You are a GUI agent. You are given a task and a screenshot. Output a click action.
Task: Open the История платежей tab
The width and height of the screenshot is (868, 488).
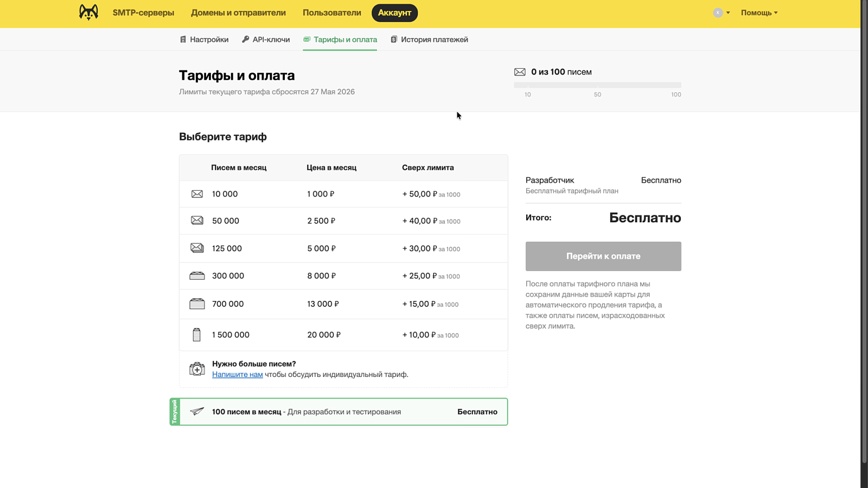tap(429, 40)
